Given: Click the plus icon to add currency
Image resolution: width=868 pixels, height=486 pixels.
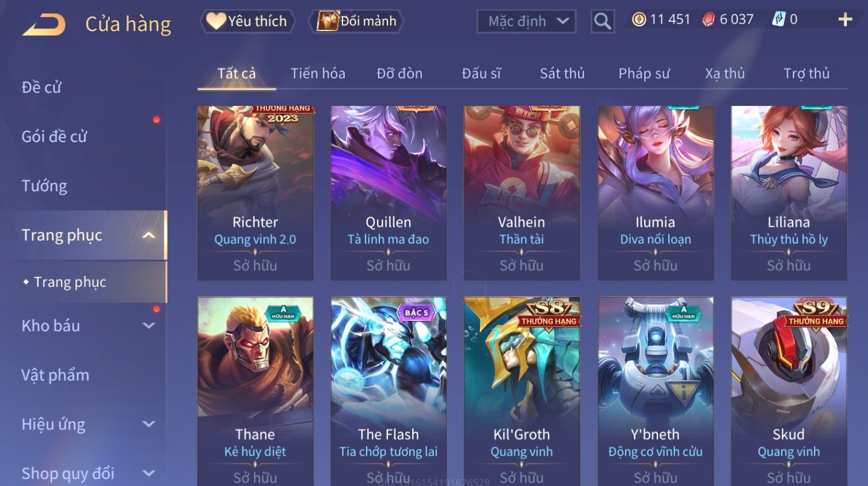Looking at the screenshot, I should click(x=844, y=20).
